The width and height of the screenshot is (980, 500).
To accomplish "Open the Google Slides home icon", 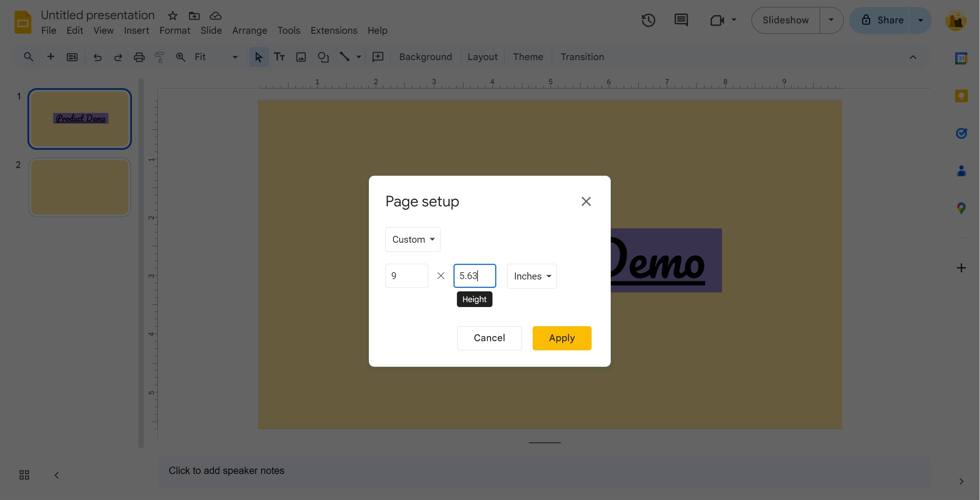I will 23,22.
